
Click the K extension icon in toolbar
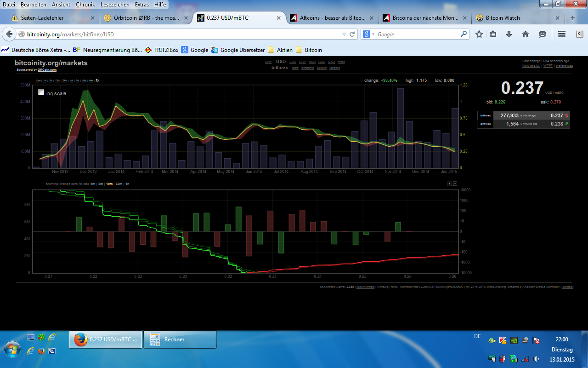pos(579,34)
